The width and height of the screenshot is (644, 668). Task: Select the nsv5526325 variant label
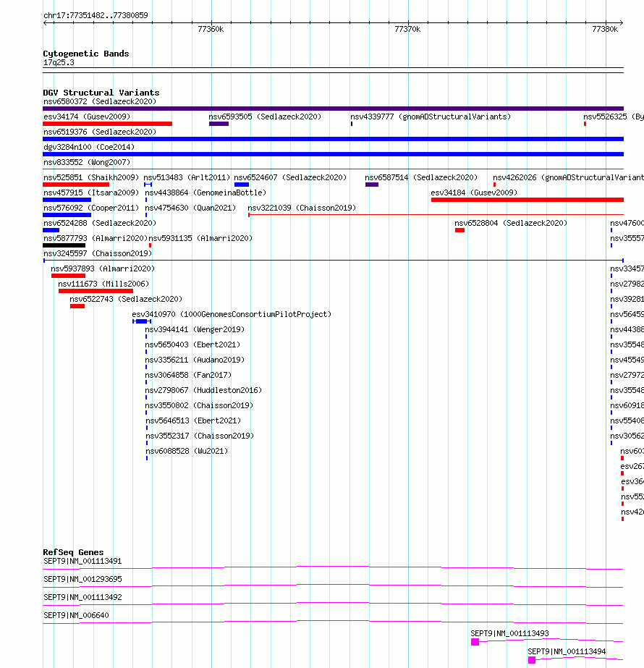[614, 117]
